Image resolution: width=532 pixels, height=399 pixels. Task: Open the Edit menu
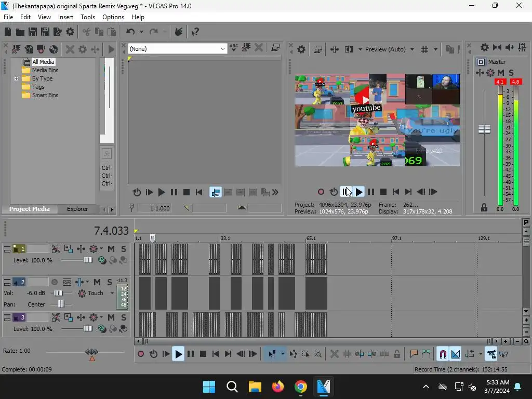[x=25, y=17]
